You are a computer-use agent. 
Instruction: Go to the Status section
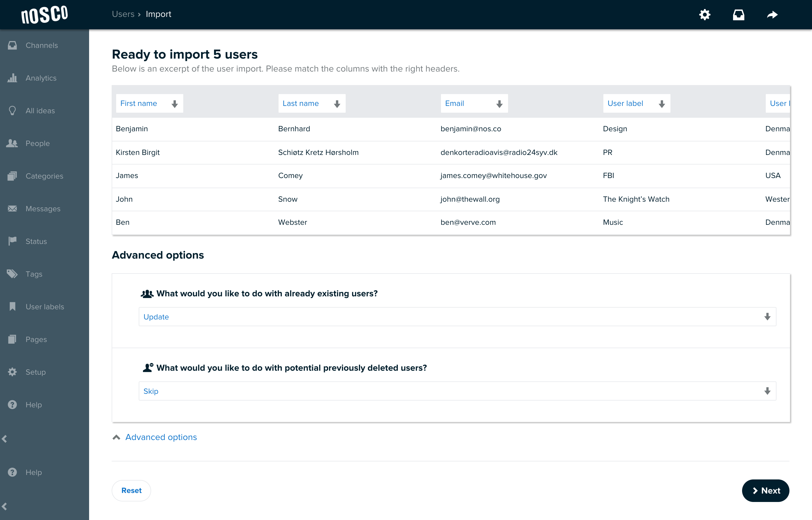point(36,241)
